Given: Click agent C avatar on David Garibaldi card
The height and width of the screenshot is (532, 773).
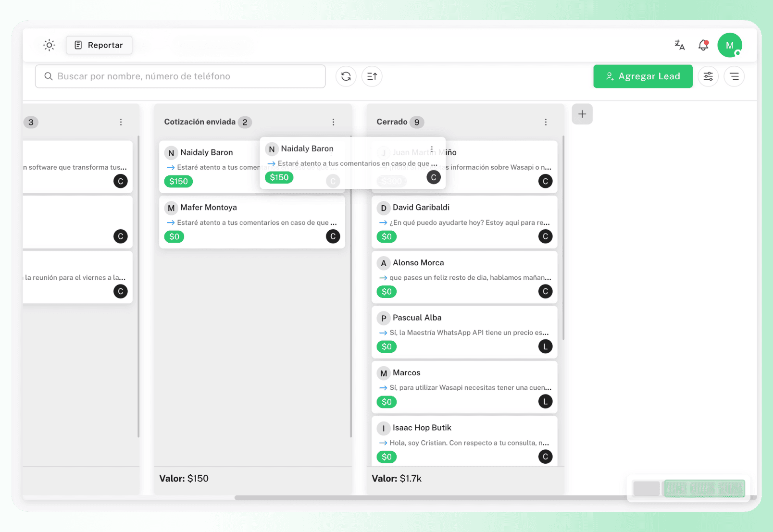Looking at the screenshot, I should tap(545, 236).
